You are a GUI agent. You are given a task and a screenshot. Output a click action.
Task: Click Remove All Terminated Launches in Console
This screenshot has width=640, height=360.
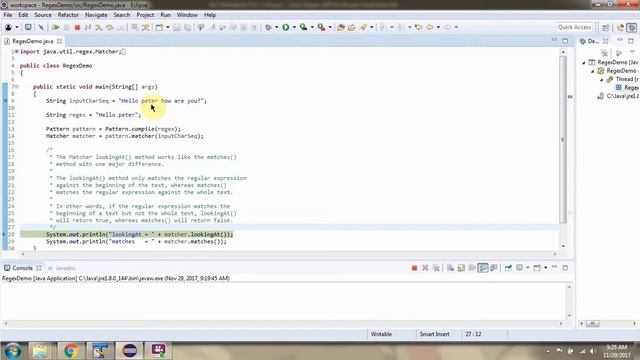(436, 268)
